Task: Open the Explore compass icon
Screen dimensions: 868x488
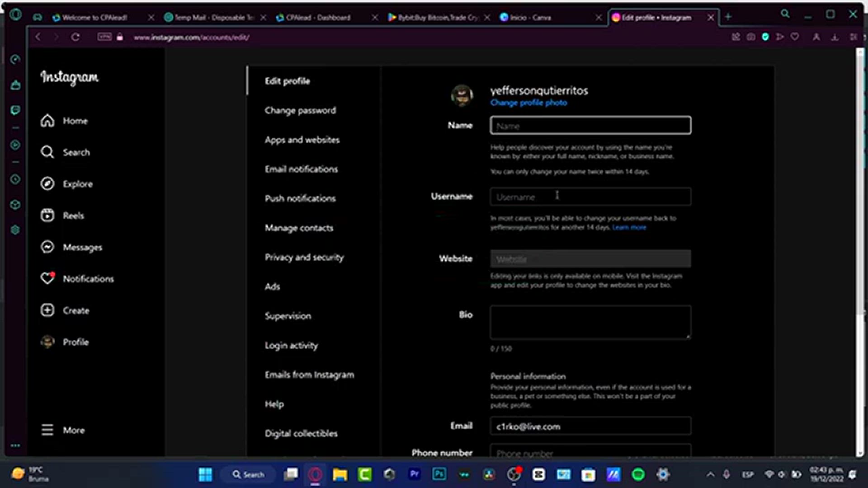Action: point(47,184)
